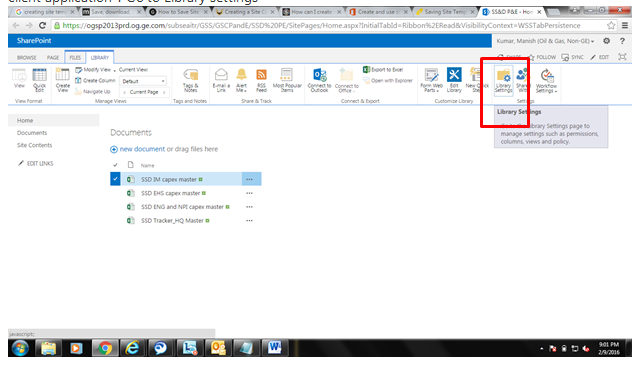Viewport: 643px width, 371px height.
Task: Uncheck the SSD IM capex master row
Action: (x=115, y=179)
